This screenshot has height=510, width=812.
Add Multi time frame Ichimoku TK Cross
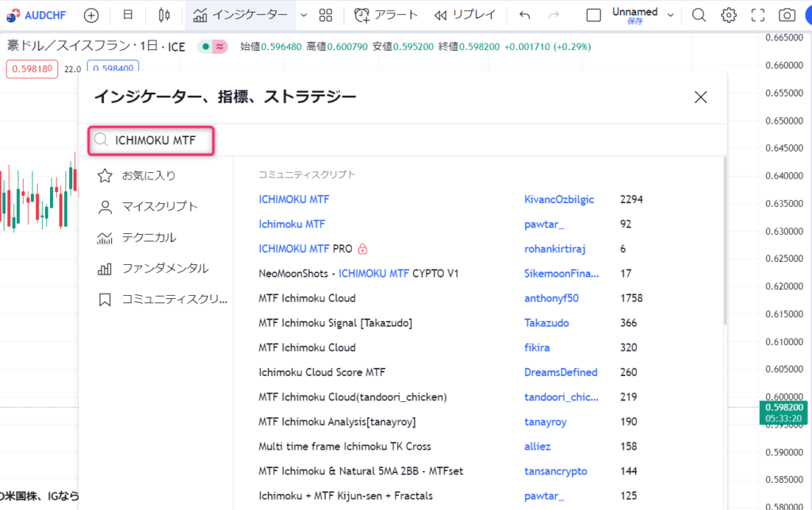point(344,447)
